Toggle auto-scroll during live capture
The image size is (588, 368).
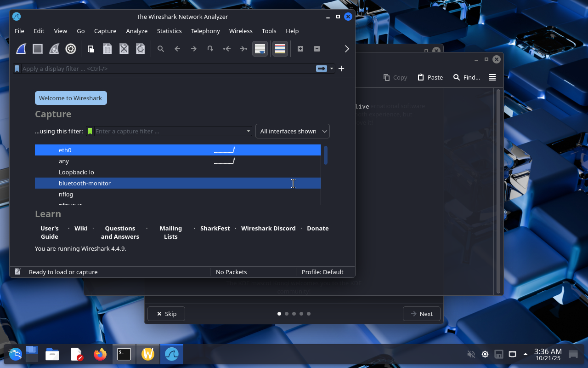coord(260,49)
